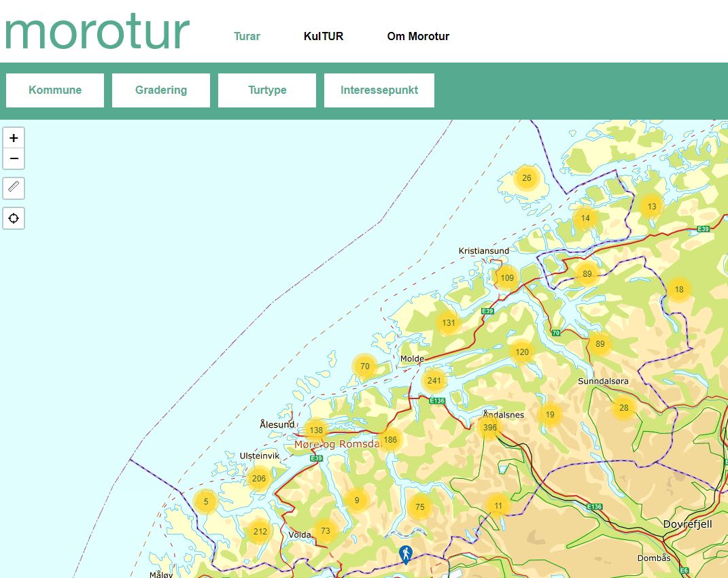This screenshot has height=578, width=728.
Task: Expand the Gradering filter
Action: coord(161,90)
